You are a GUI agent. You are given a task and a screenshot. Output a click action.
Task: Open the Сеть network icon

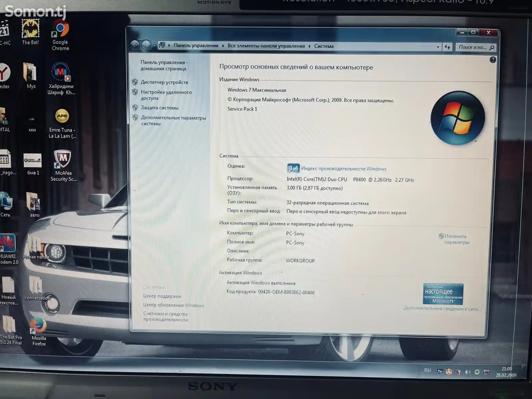(6, 204)
